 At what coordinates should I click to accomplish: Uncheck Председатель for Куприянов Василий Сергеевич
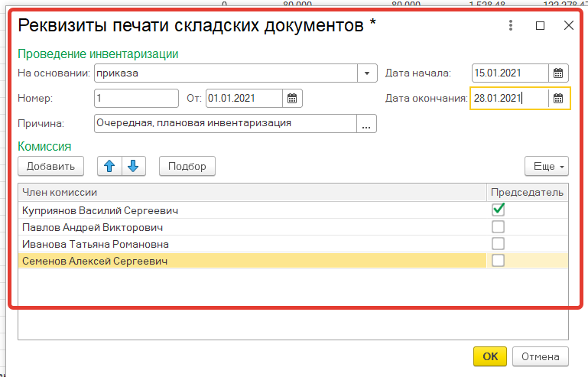pos(498,209)
